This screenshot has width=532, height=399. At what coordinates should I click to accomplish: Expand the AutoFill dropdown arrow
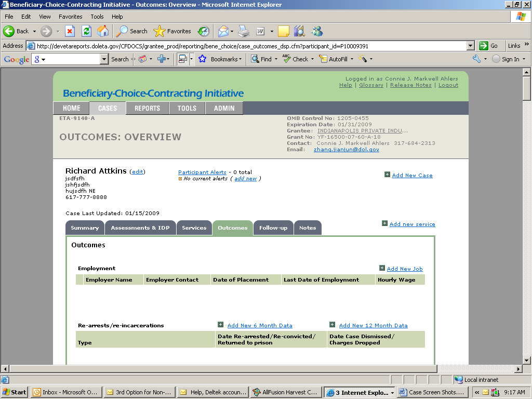pos(352,59)
